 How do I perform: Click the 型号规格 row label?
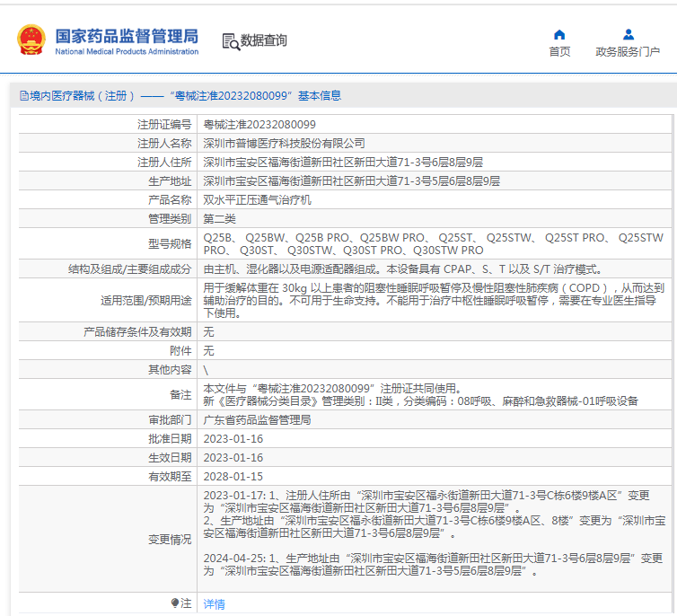point(170,244)
